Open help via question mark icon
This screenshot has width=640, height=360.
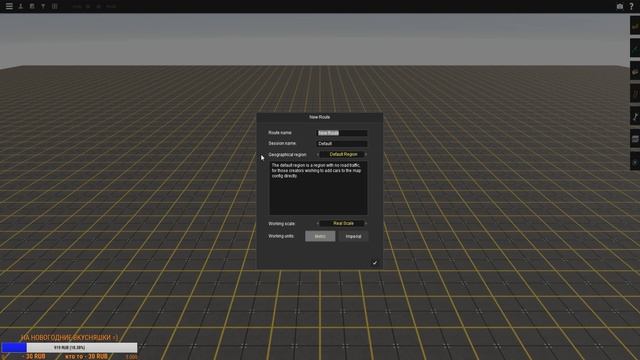631,6
